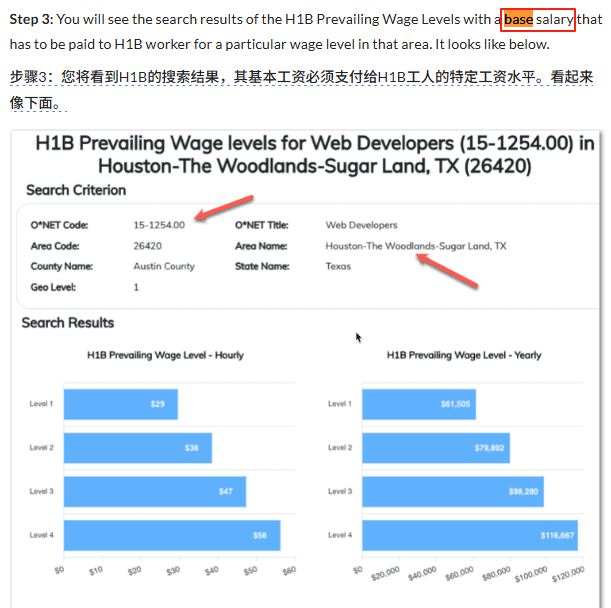
Task: Click the '$20,000' axis tick of yearly chart
Action: coord(385,573)
